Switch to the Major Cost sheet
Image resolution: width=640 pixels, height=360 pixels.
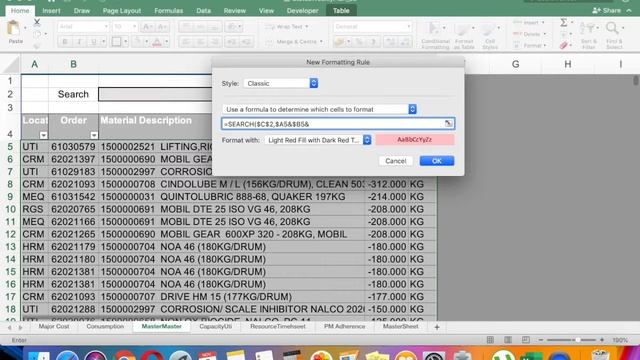tap(54, 327)
